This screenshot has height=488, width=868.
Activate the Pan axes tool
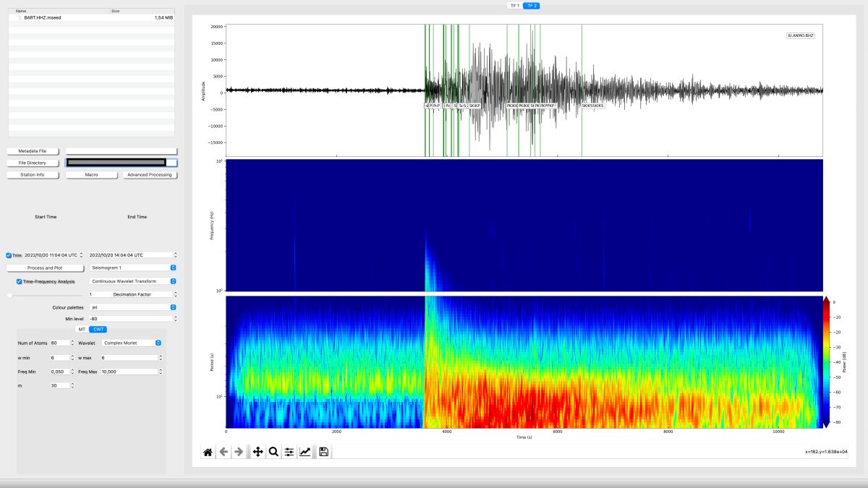258,452
